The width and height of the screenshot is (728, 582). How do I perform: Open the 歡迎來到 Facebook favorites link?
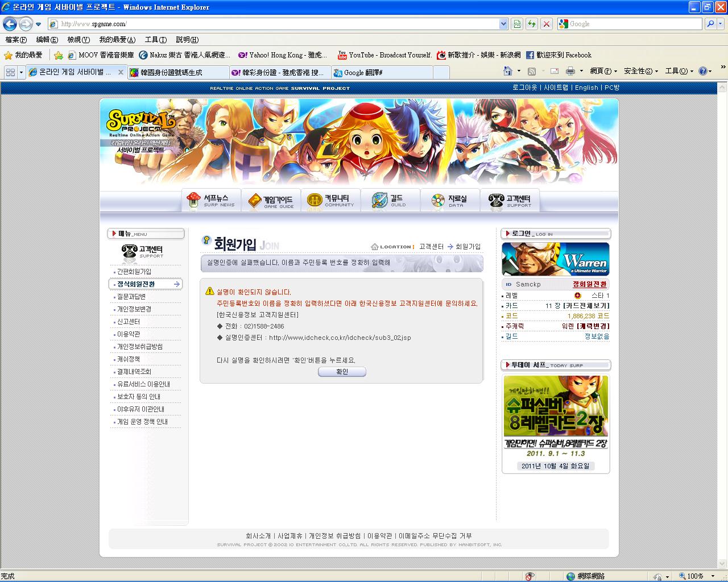coord(559,55)
